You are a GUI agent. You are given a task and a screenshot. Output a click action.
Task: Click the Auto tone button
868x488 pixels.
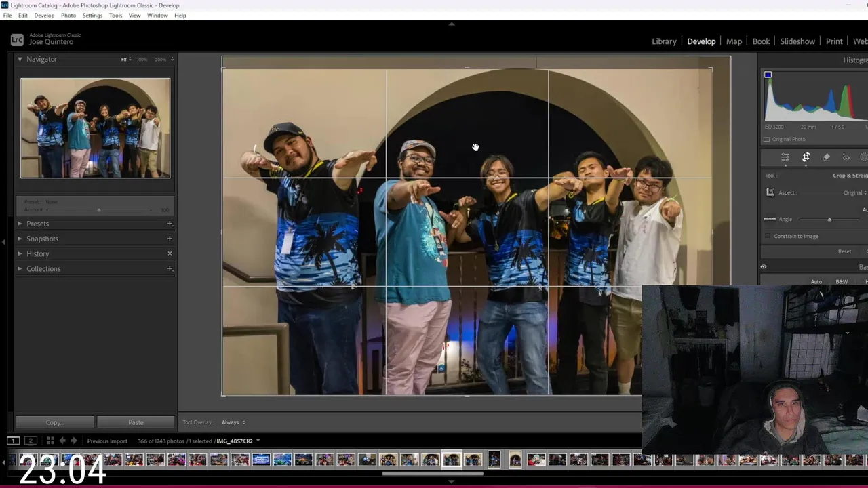coord(816,282)
